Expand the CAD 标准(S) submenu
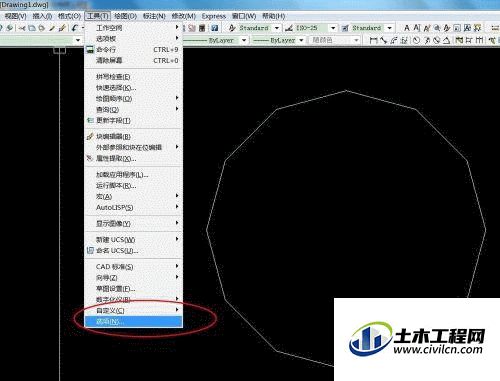Image resolution: width=500 pixels, height=381 pixels. [133, 267]
